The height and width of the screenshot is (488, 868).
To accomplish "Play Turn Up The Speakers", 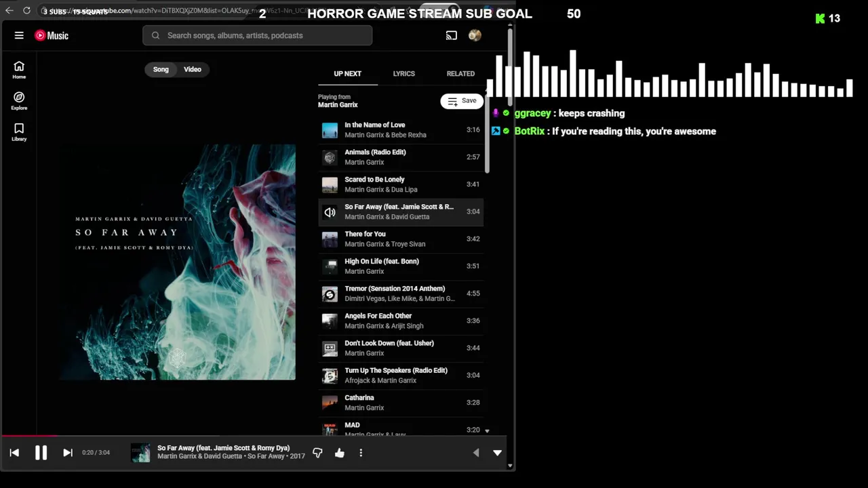I will pos(401,375).
